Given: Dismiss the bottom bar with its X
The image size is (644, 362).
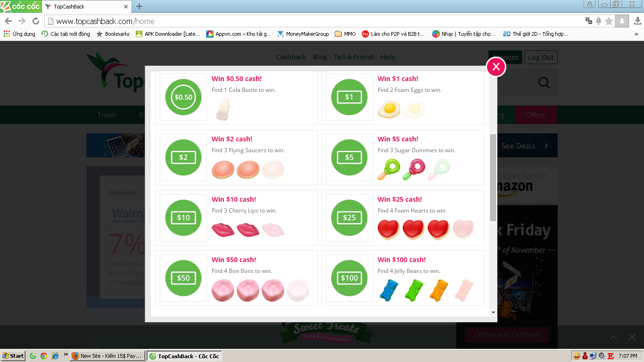Looking at the screenshot, I should pyautogui.click(x=632, y=337).
